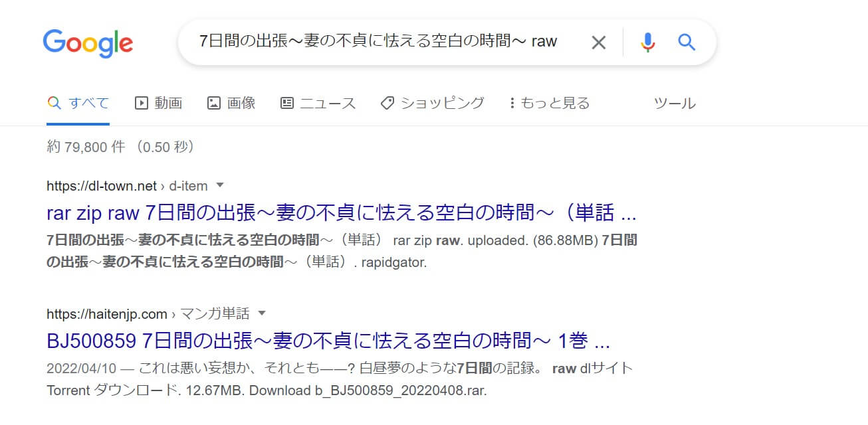Open the 'rar zip raw 7日間の出張' result link
This screenshot has height=425, width=868.
tap(342, 214)
